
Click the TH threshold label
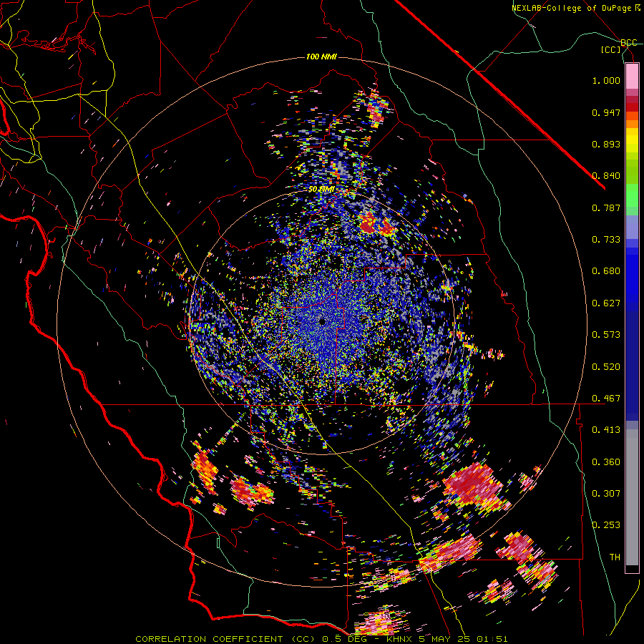coord(615,557)
